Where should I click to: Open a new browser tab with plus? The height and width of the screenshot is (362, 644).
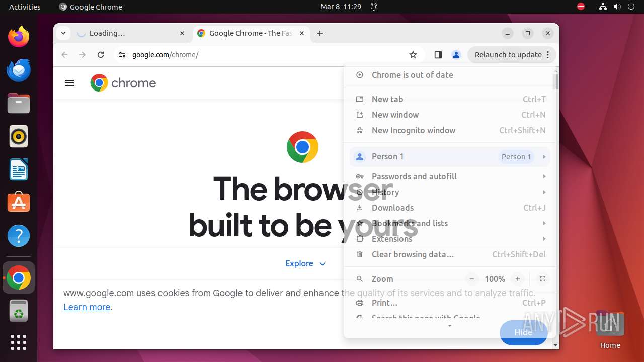pos(320,33)
